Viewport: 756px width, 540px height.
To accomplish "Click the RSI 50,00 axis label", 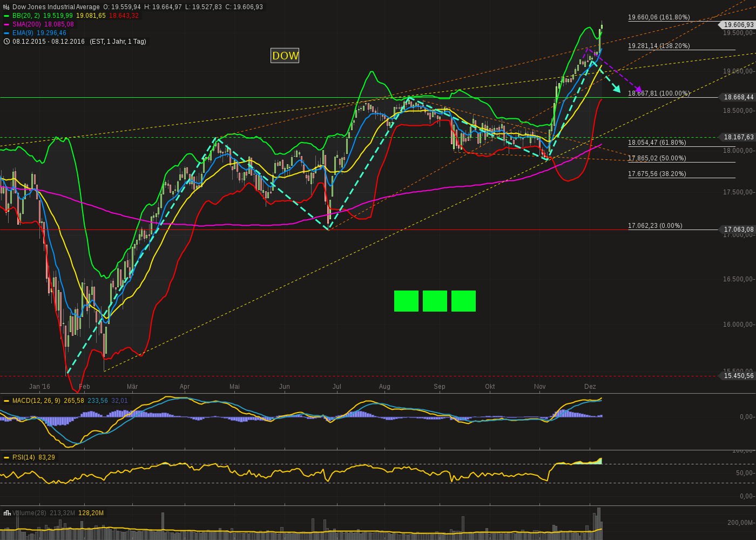I will pos(745,473).
